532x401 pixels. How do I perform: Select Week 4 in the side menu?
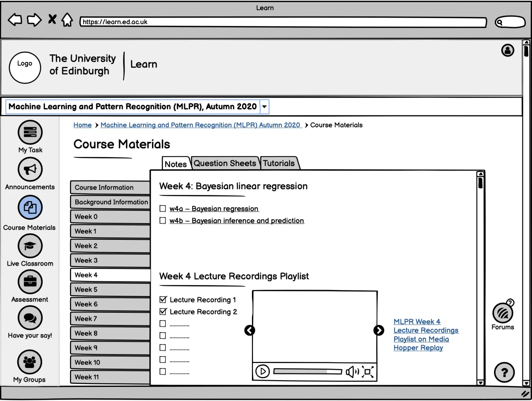point(110,275)
